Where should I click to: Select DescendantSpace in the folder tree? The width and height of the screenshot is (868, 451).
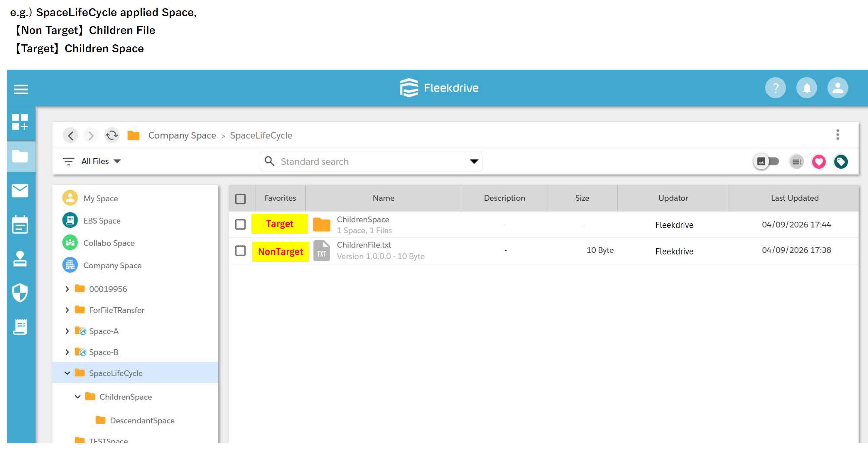point(142,421)
